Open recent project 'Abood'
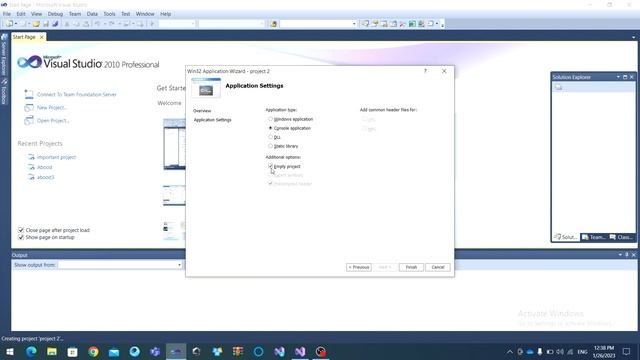 [44, 167]
